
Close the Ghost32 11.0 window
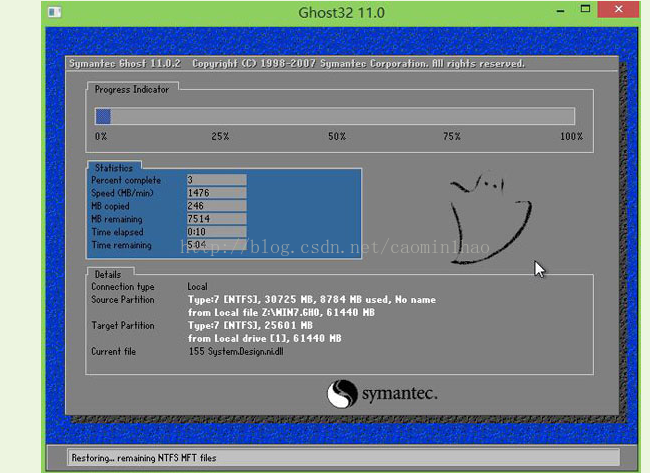point(618,9)
